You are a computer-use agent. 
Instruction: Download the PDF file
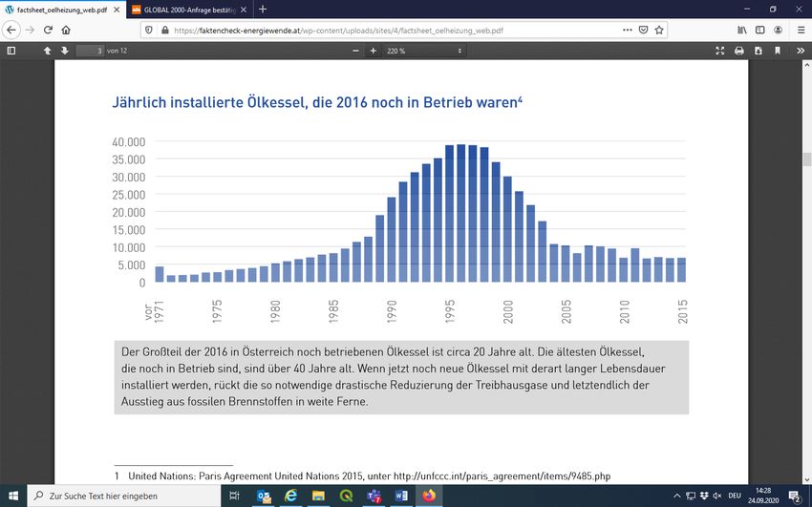(759, 50)
